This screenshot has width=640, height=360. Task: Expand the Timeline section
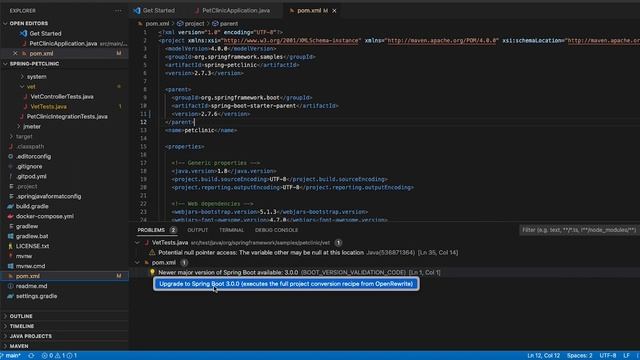coord(22,326)
